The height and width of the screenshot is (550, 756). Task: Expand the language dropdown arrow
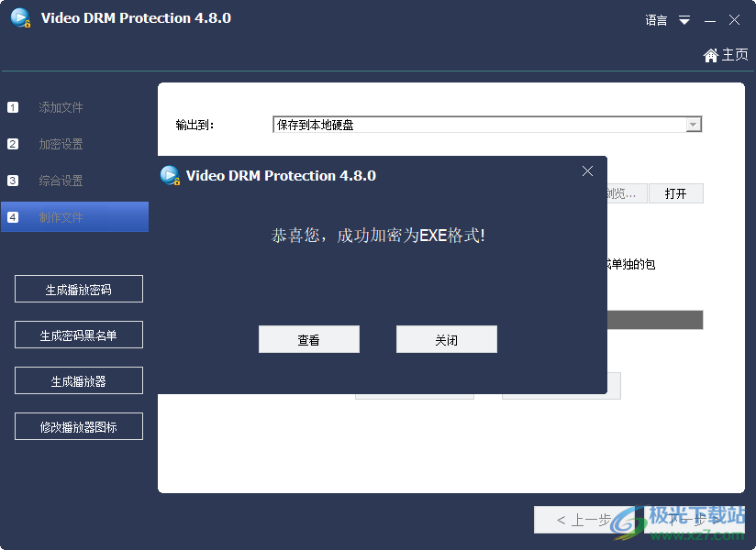click(684, 20)
